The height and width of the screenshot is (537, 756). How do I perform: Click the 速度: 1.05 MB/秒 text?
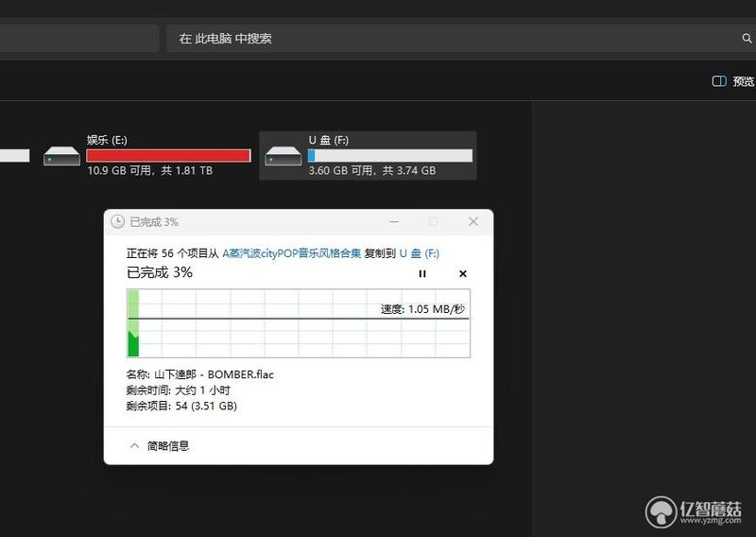tap(422, 309)
